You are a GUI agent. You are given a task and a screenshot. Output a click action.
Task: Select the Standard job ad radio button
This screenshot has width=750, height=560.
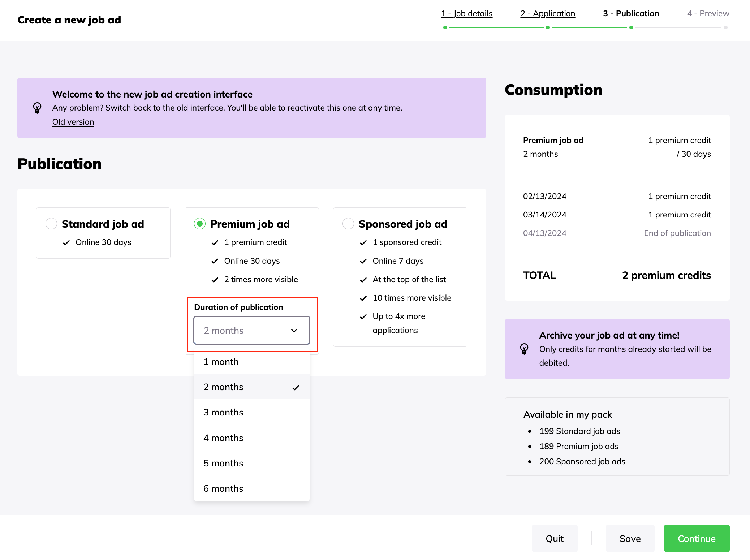pos(51,224)
